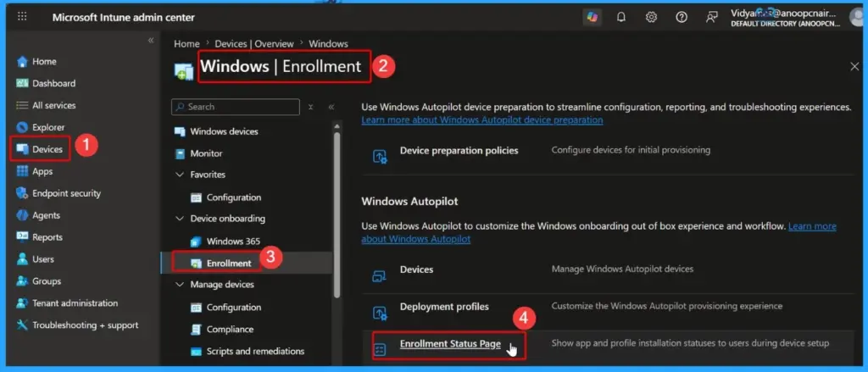
Task: Open the Settings gear in header
Action: 651,17
